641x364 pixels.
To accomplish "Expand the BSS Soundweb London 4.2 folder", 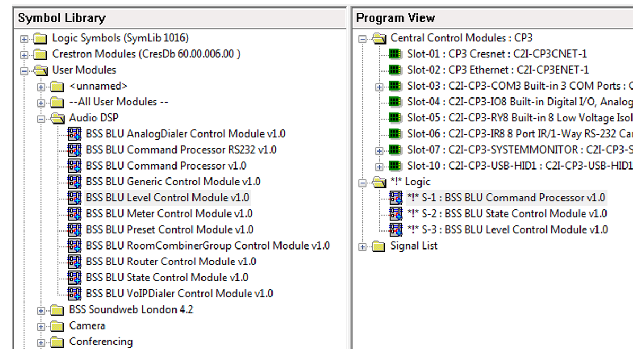I will (x=41, y=310).
